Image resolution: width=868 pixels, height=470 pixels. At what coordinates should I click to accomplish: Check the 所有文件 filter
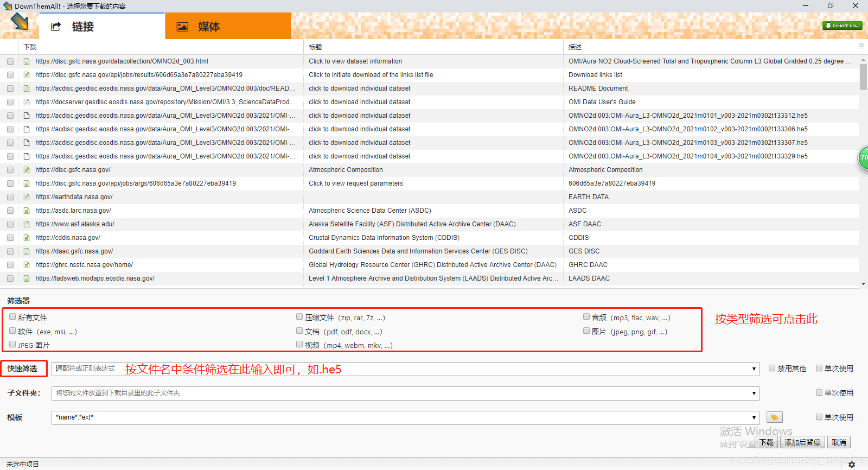point(12,316)
